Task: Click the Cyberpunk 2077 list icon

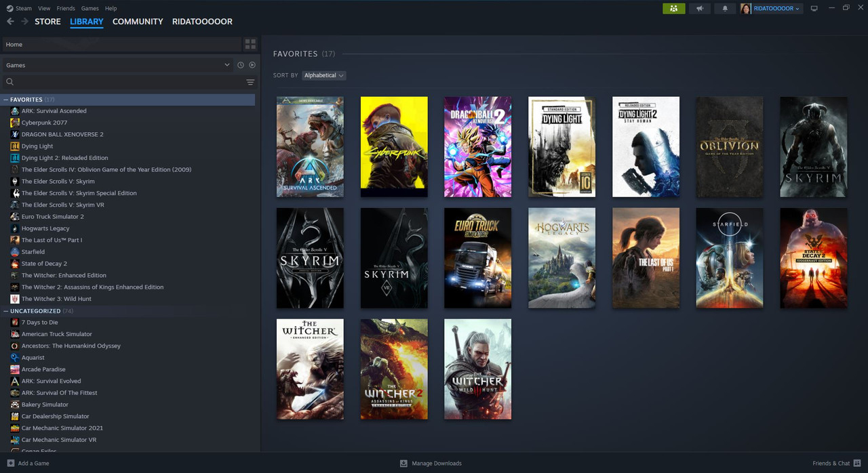Action: pos(15,123)
